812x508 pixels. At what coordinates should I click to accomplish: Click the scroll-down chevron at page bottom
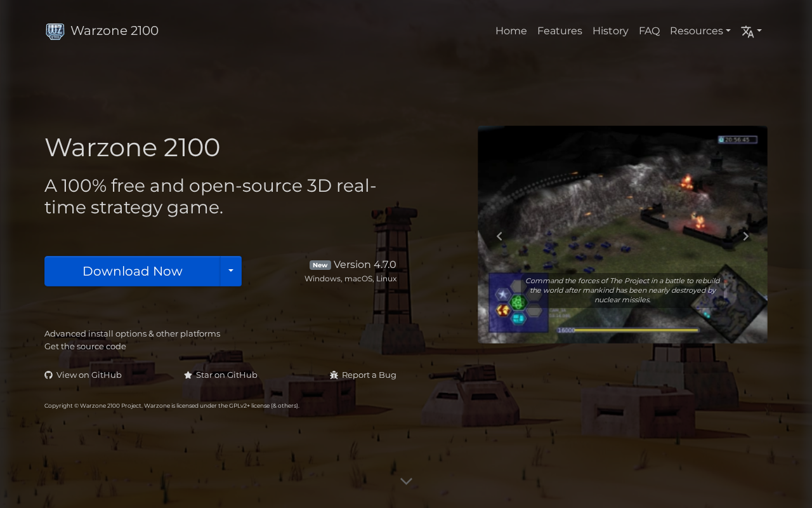407,481
